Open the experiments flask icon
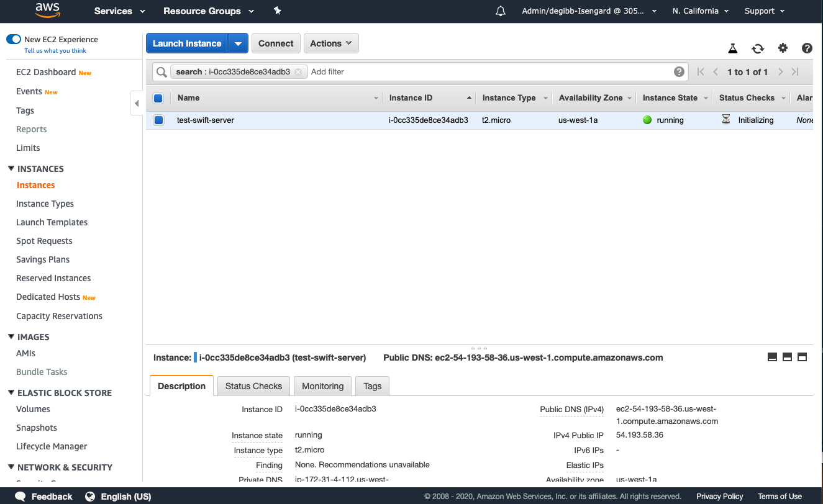The height and width of the screenshot is (504, 823). coord(733,48)
